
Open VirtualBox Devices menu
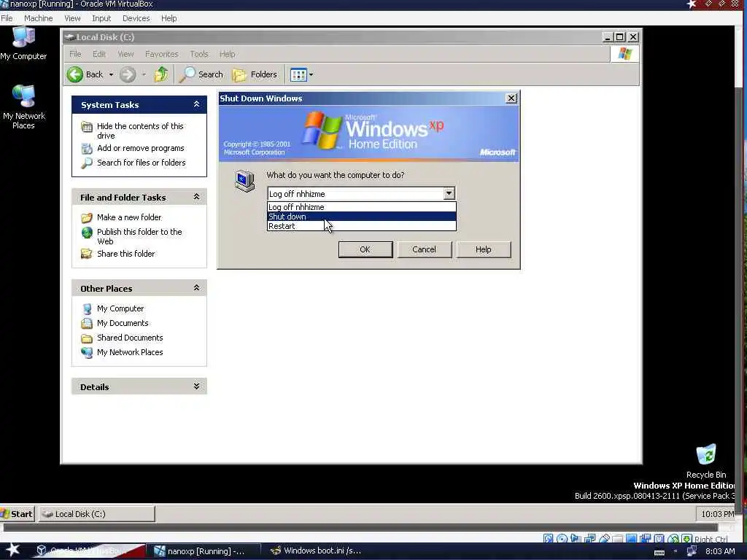point(136,18)
